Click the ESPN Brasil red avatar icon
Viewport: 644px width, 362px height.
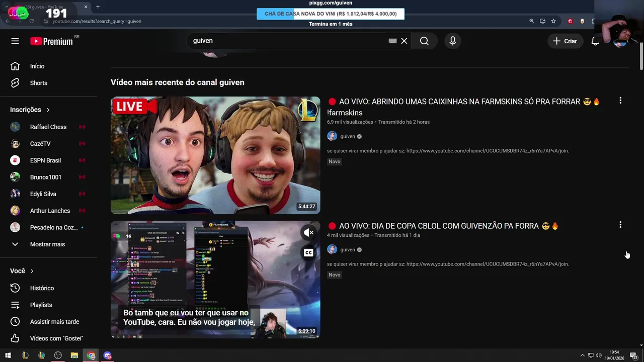(x=15, y=160)
